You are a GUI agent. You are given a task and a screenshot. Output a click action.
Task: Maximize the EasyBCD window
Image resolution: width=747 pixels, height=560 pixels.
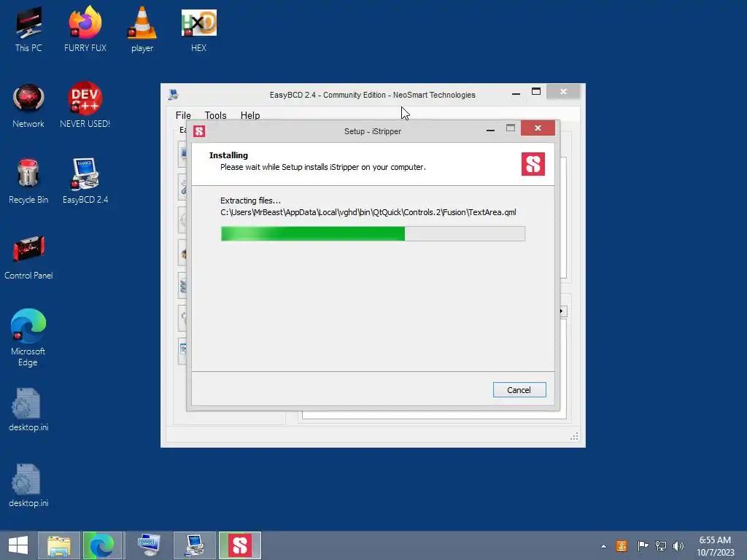[536, 92]
